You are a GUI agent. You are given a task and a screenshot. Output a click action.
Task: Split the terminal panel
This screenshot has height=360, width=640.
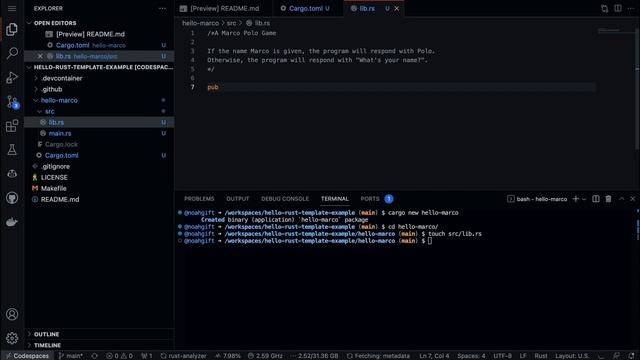click(596, 199)
